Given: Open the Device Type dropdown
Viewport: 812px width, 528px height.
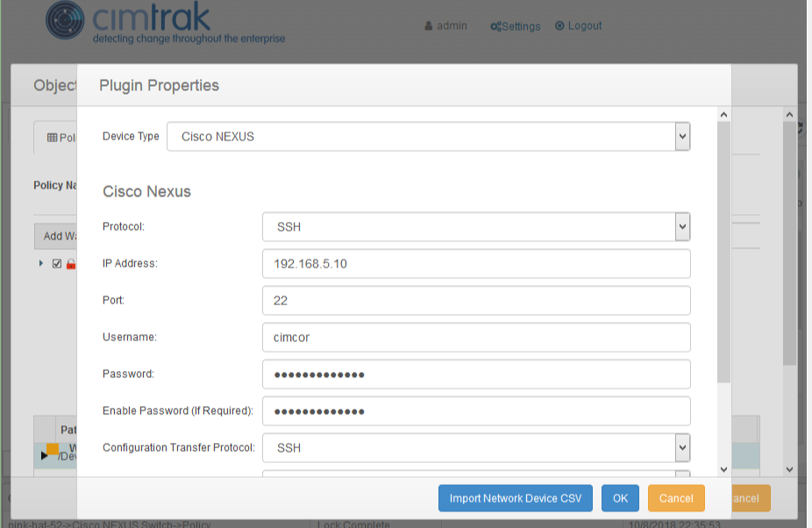Looking at the screenshot, I should point(682,136).
